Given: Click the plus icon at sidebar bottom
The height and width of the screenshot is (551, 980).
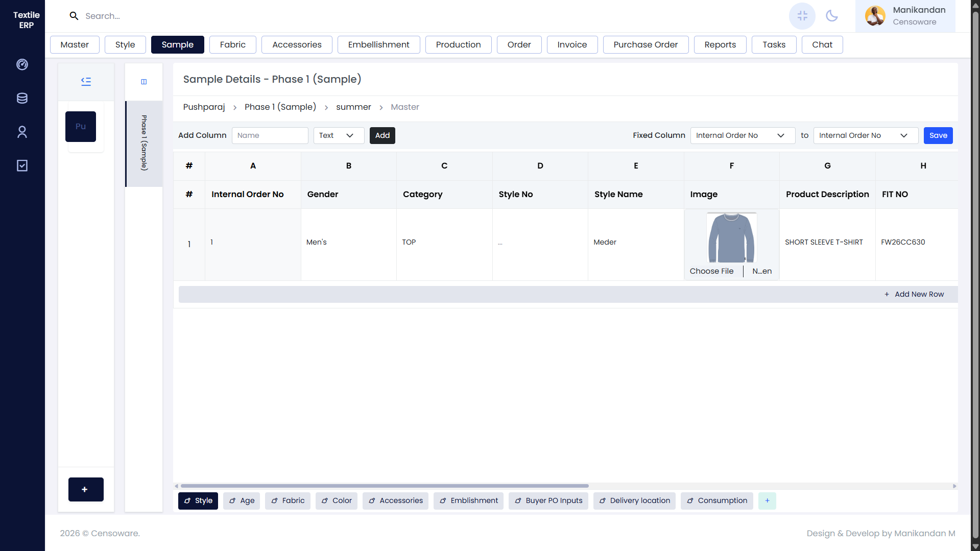Looking at the screenshot, I should (85, 489).
